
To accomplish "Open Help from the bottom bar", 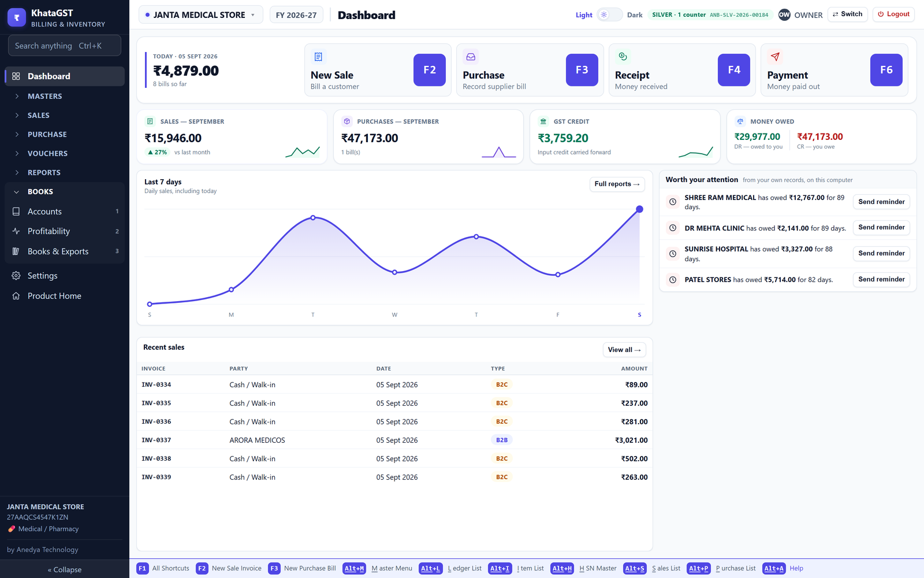I will 783,569.
